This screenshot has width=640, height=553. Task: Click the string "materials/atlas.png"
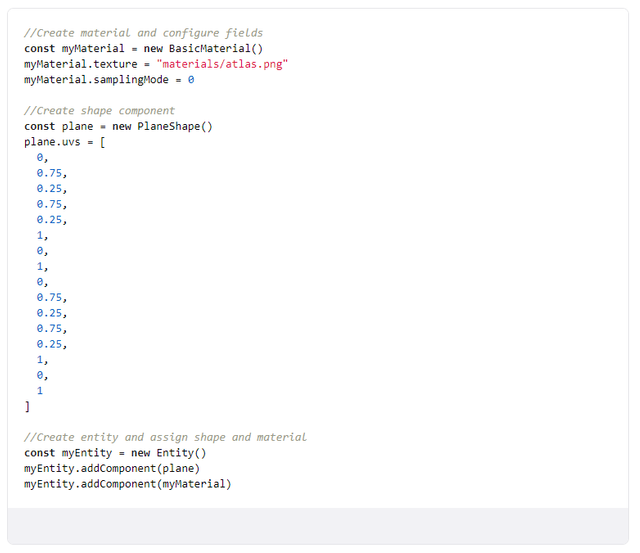pos(222,64)
